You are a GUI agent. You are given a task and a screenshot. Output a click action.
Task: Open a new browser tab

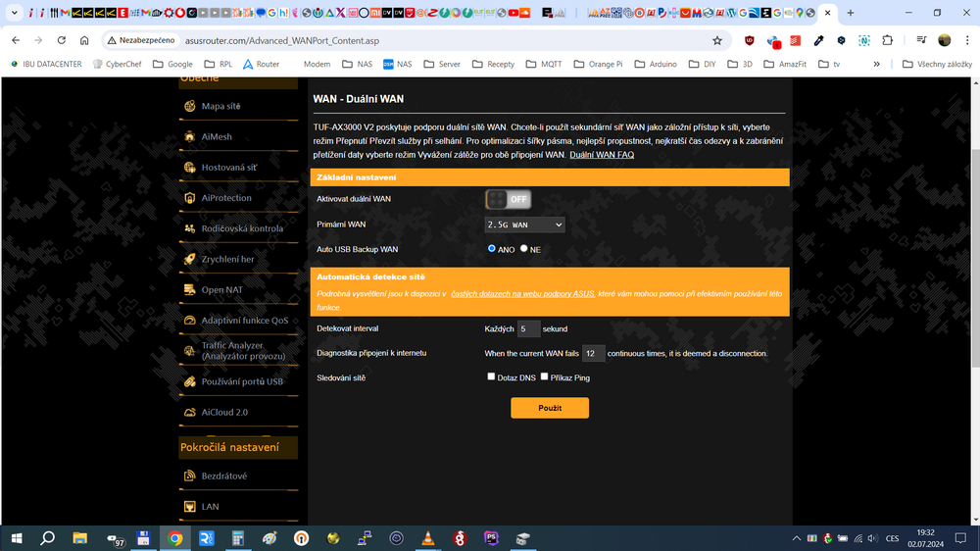click(x=851, y=13)
